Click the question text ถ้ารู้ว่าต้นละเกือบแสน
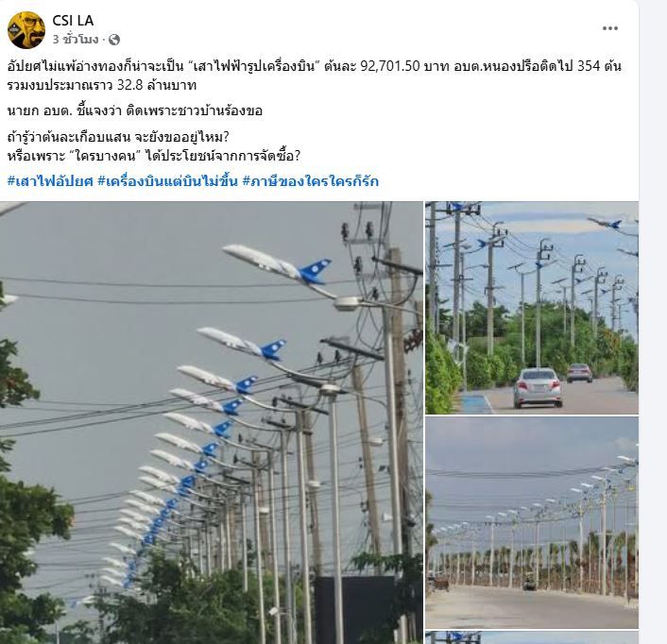 (x=118, y=137)
